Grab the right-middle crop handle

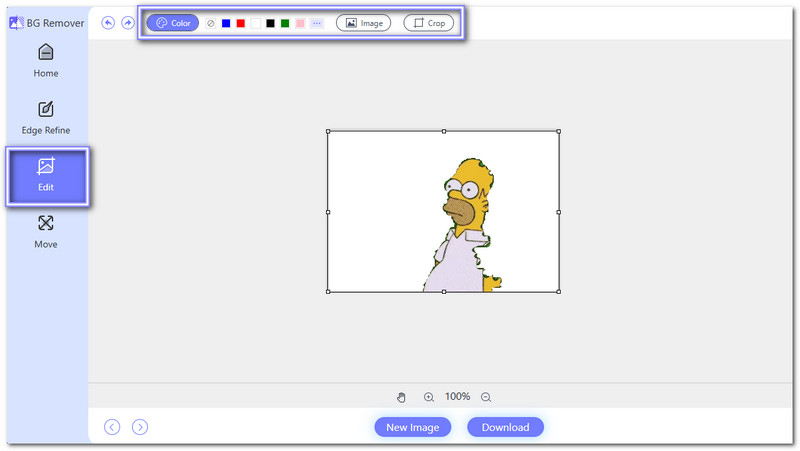pos(559,212)
